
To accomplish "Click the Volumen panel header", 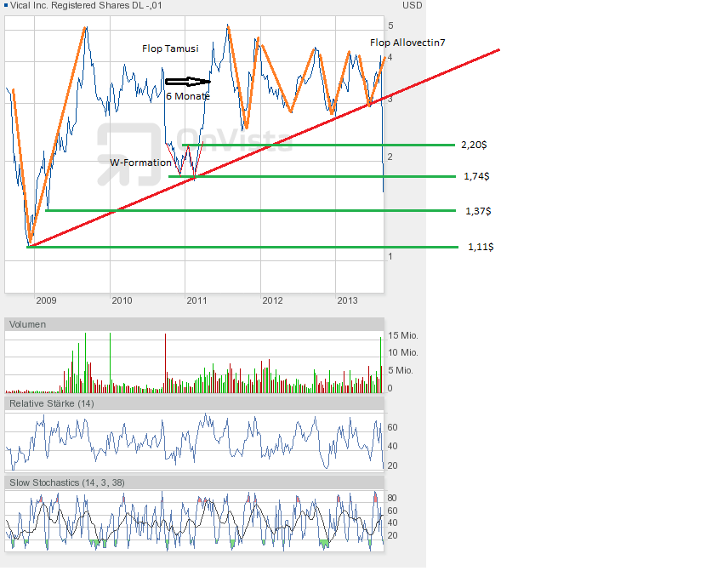I will (x=28, y=324).
